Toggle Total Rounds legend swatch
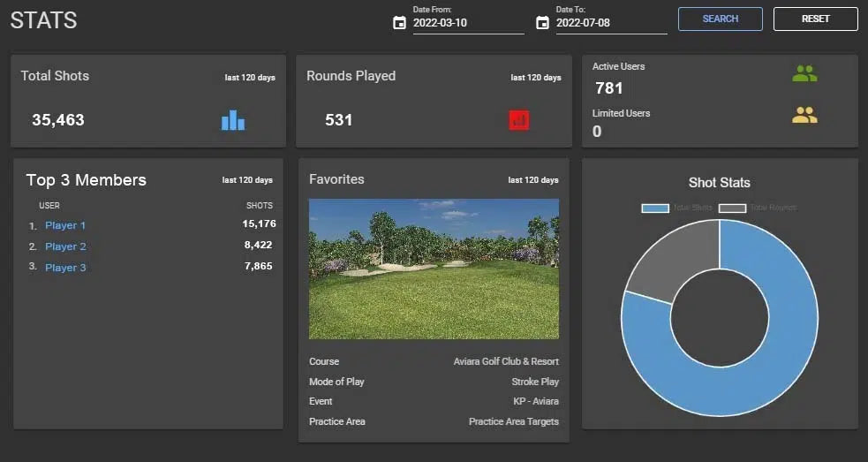Screen dimensions: 868x462 coord(732,208)
